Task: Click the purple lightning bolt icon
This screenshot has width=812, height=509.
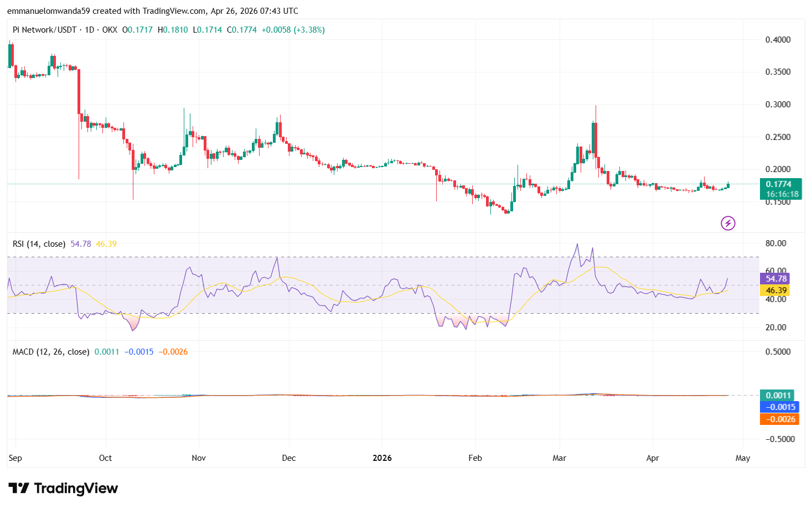Action: [x=728, y=223]
